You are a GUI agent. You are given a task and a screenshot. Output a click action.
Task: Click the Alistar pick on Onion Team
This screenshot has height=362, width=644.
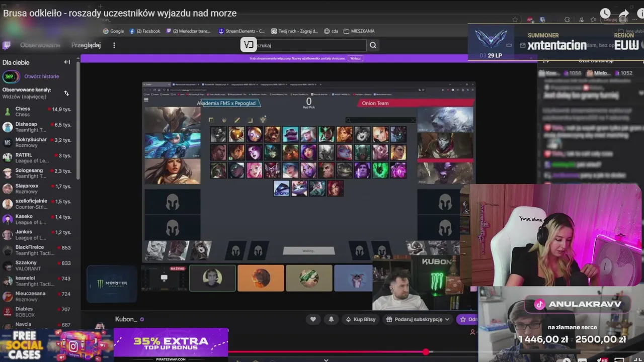[x=445, y=172]
